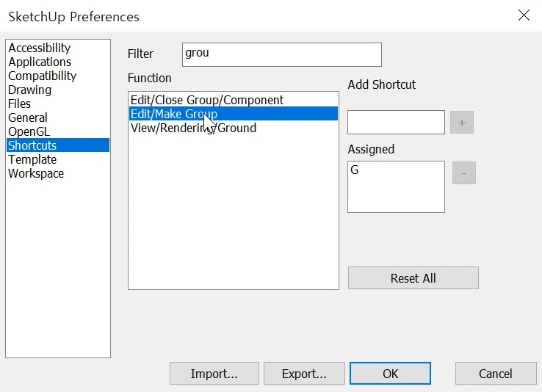Image resolution: width=542 pixels, height=392 pixels.
Task: Focus the Add Shortcut input box
Action: pyautogui.click(x=396, y=123)
